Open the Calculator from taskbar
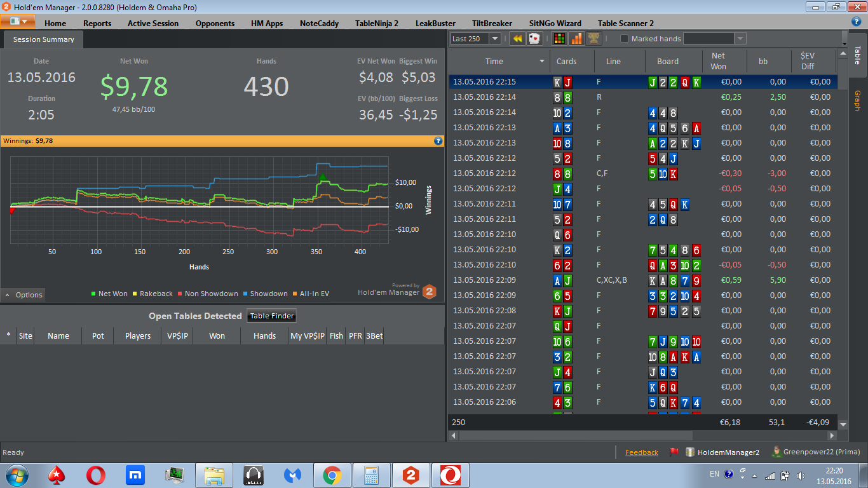868x488 pixels. 371,475
